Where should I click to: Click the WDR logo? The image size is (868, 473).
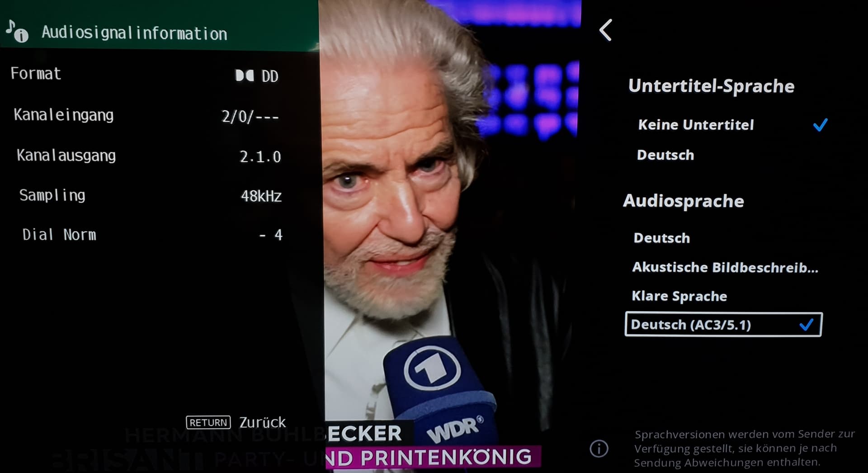(455, 428)
